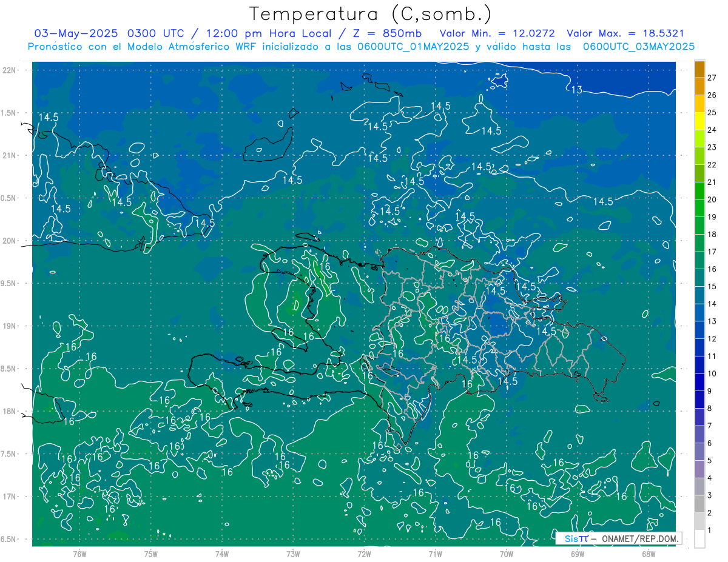The height and width of the screenshot is (562, 728).
Task: Click the 75W longitude axis label
Action: [x=150, y=554]
